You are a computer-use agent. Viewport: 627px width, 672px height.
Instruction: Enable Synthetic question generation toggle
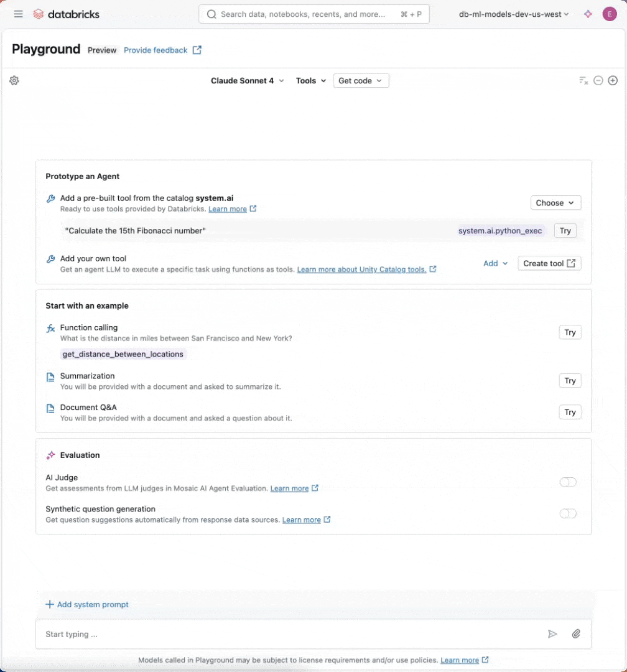pyautogui.click(x=568, y=513)
